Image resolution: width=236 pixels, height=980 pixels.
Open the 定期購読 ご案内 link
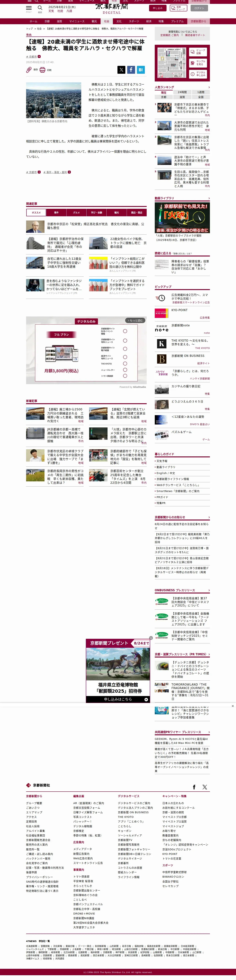169,35
